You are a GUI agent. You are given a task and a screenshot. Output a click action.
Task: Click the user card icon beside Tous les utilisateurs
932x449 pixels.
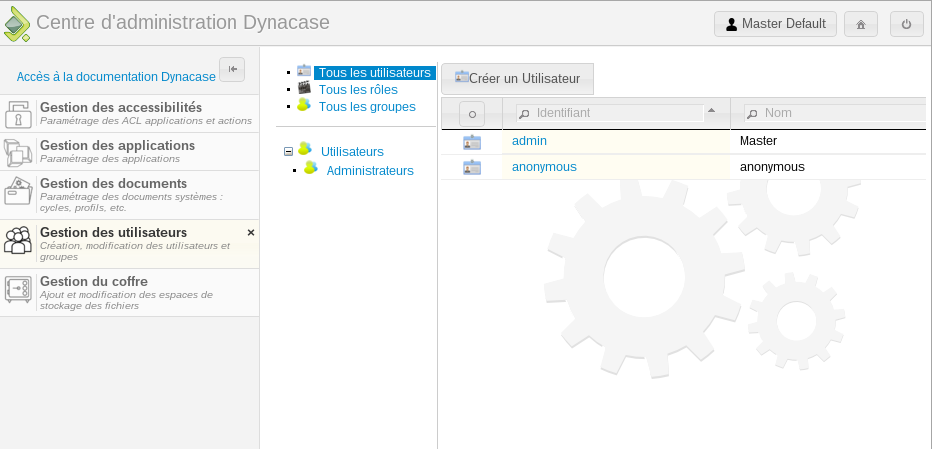point(304,71)
